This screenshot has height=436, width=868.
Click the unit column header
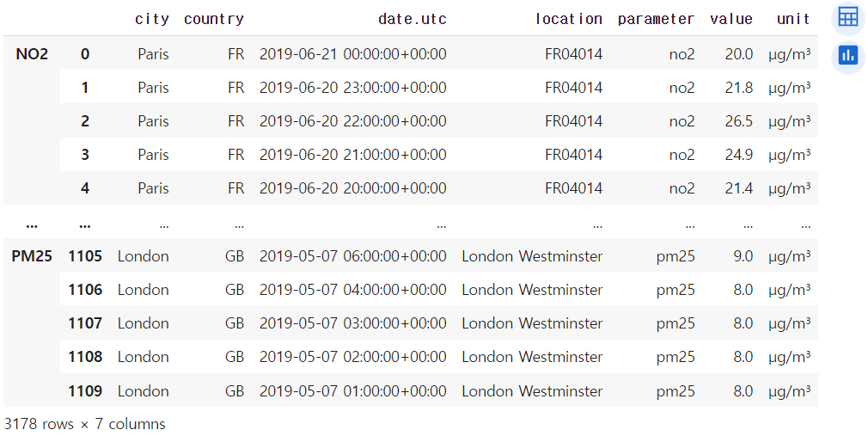coord(793,19)
